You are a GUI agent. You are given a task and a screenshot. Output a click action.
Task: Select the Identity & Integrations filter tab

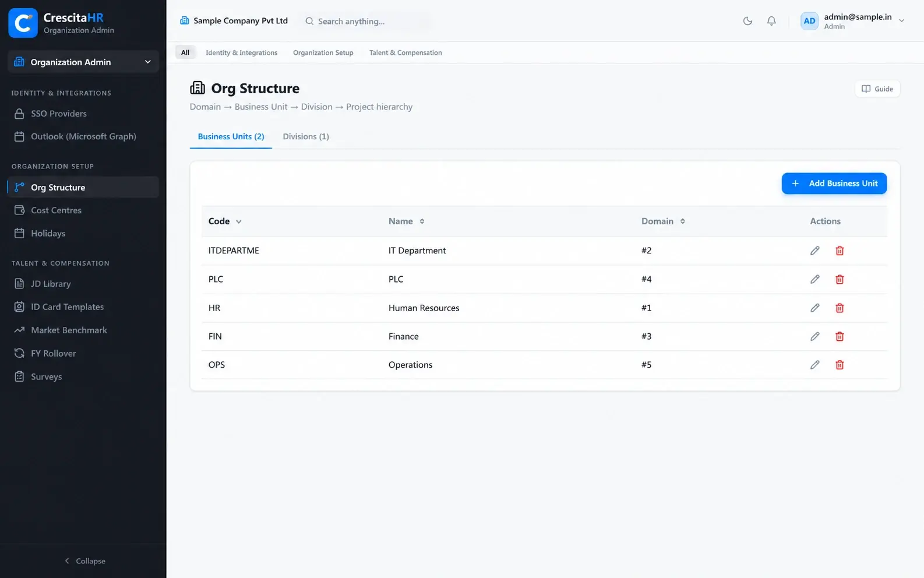tap(241, 52)
